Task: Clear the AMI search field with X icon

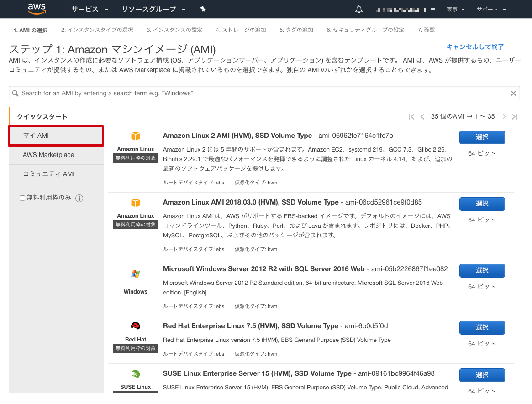Action: (513, 93)
